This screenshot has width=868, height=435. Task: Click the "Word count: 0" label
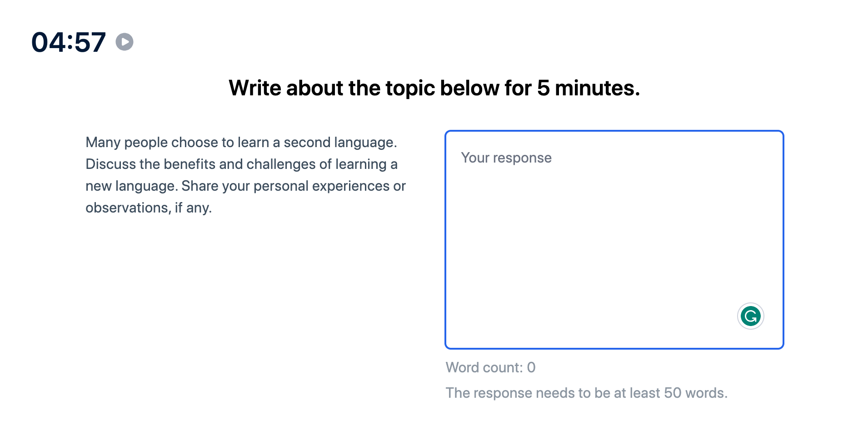[x=490, y=367]
